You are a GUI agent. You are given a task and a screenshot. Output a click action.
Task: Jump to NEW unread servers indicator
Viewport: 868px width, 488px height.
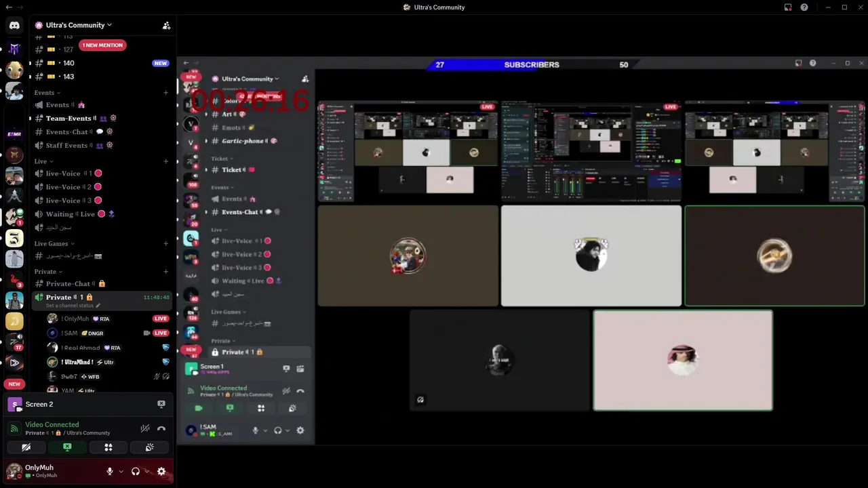14,384
